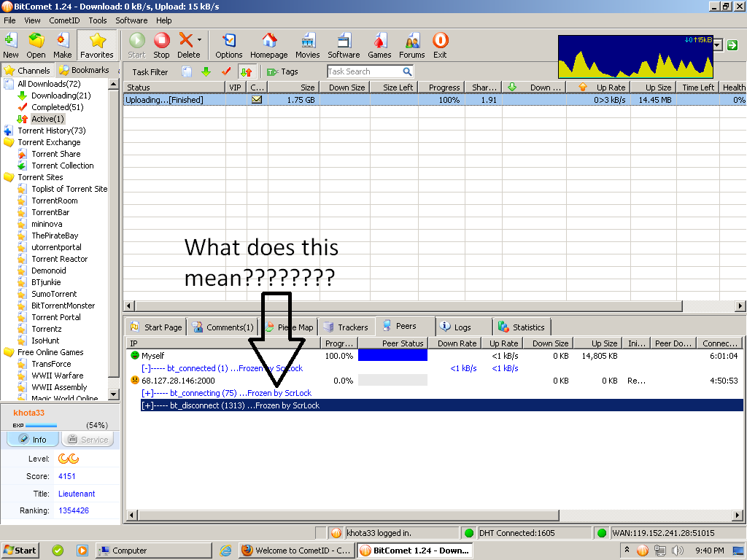Open the File menu
This screenshot has width=747, height=560.
(x=9, y=20)
